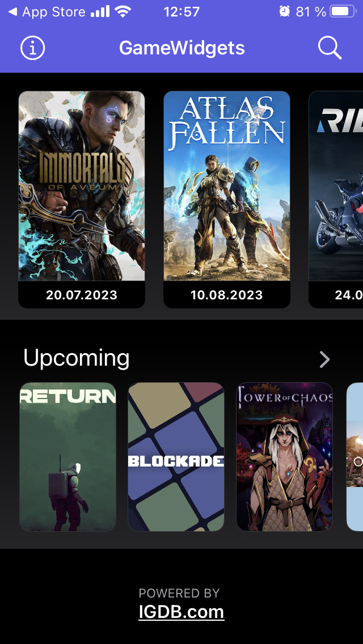Screen dimensions: 363x644
Task: Tap the alarm clock status icon
Action: [285, 11]
